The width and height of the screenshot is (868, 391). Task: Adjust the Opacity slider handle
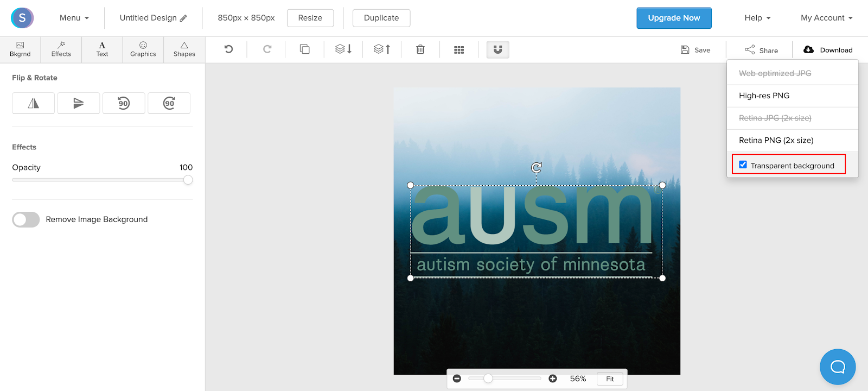coord(188,180)
